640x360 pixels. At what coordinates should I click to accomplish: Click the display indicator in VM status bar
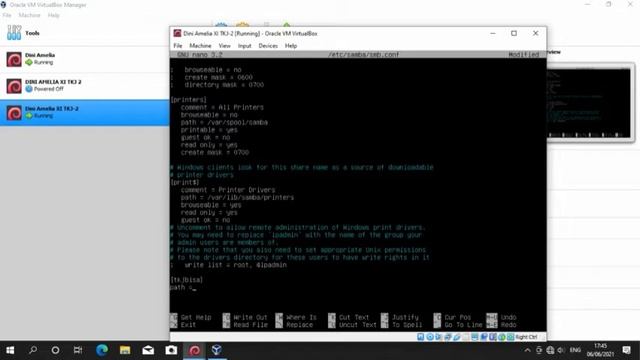click(475, 337)
